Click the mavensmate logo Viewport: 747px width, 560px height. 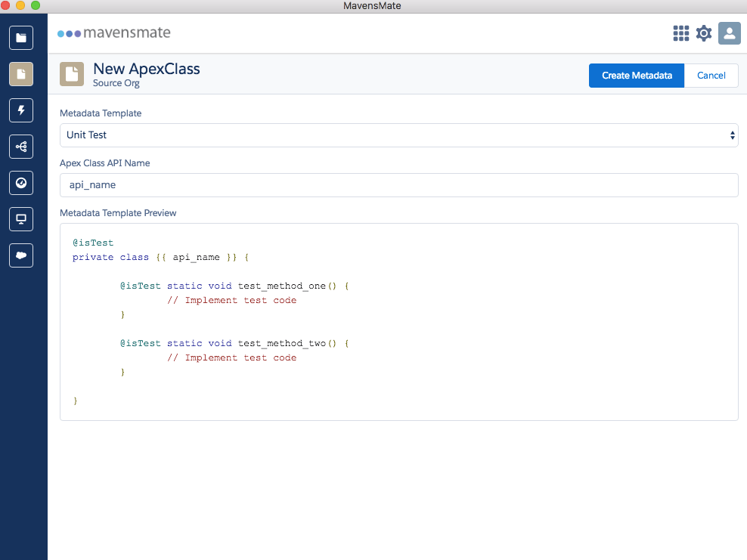pyautogui.click(x=114, y=32)
